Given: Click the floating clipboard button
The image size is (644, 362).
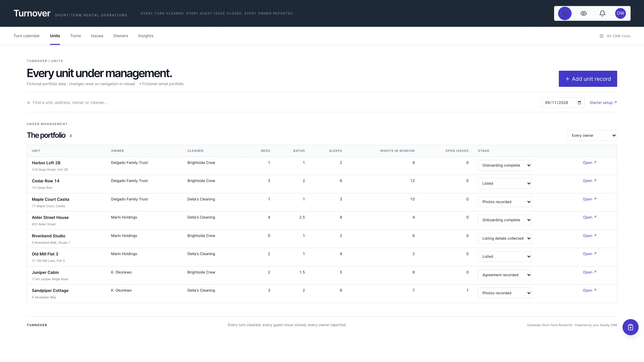Looking at the screenshot, I should (x=630, y=327).
